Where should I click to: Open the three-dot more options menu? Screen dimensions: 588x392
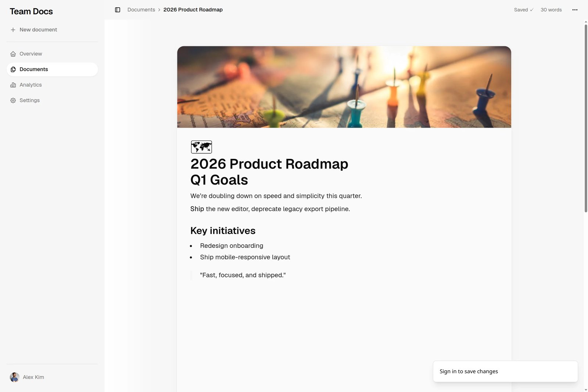[575, 10]
